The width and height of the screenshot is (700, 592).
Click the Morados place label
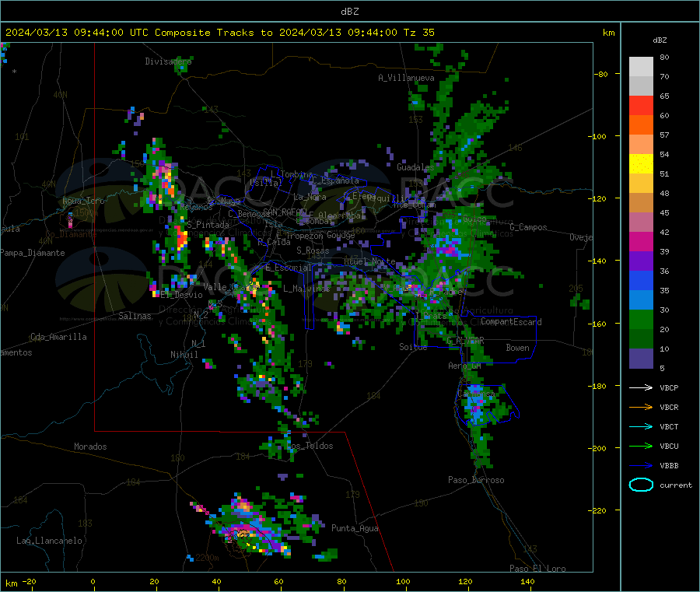point(90,447)
